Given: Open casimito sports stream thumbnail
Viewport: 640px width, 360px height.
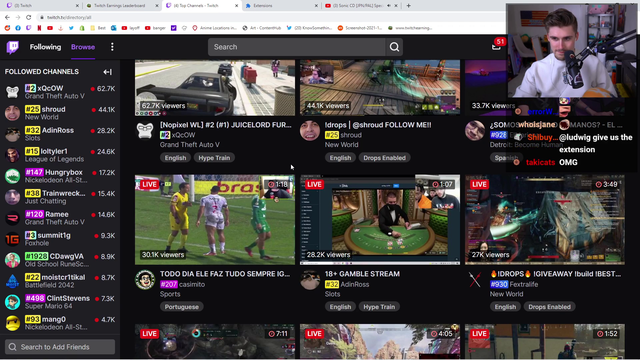Looking at the screenshot, I should [215, 220].
